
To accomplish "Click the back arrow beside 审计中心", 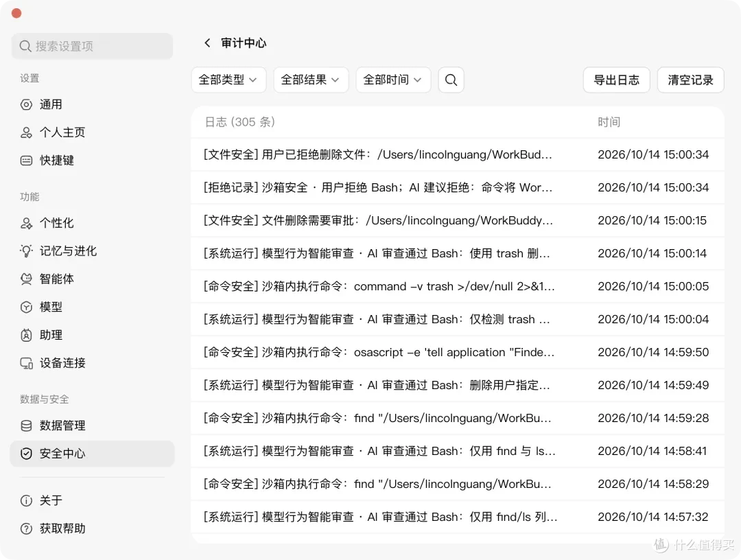I will pyautogui.click(x=207, y=43).
